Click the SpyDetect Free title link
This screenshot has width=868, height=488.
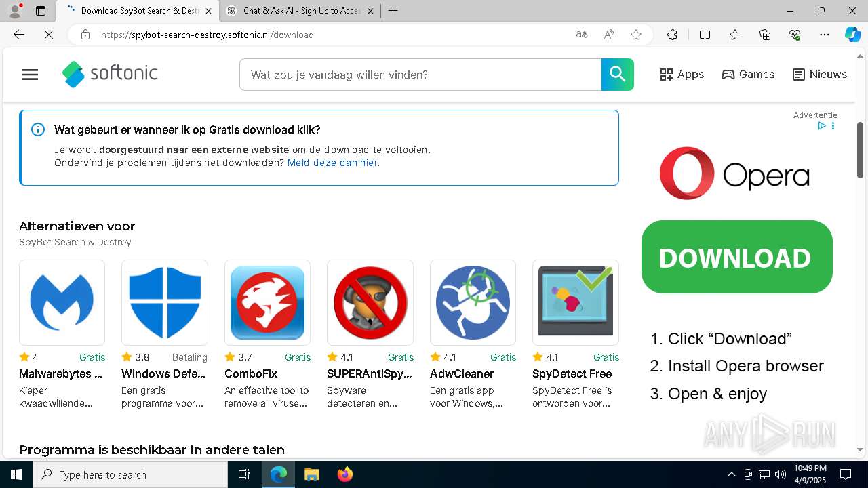572,373
